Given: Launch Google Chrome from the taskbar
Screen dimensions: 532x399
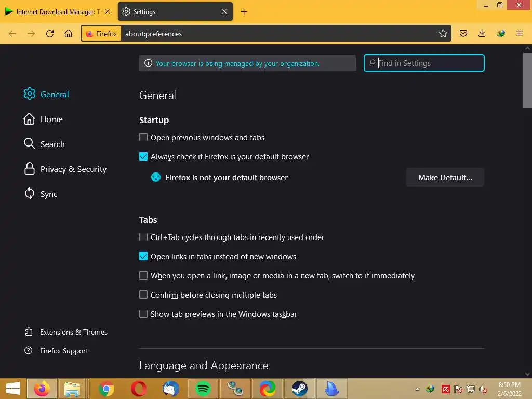Looking at the screenshot, I should tap(106, 389).
